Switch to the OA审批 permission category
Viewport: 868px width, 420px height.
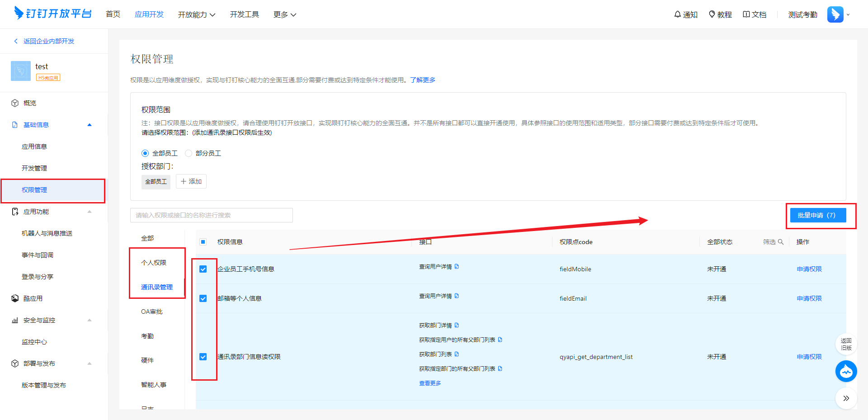pos(151,311)
